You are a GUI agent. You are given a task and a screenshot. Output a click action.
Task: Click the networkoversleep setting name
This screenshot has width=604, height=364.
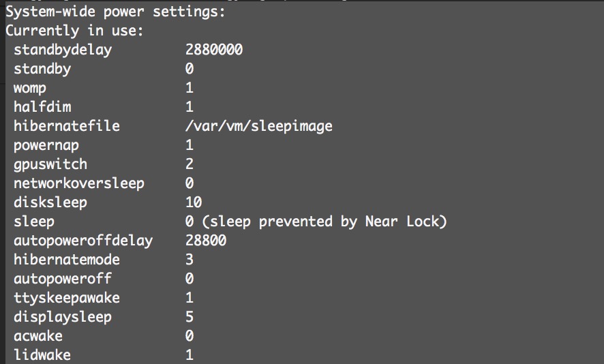click(x=78, y=183)
